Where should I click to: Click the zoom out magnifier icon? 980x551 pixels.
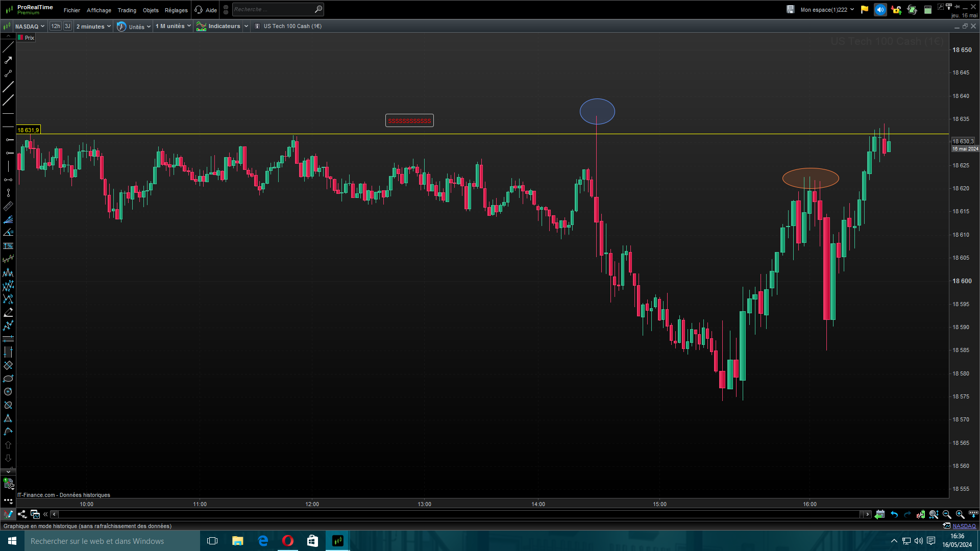947,514
